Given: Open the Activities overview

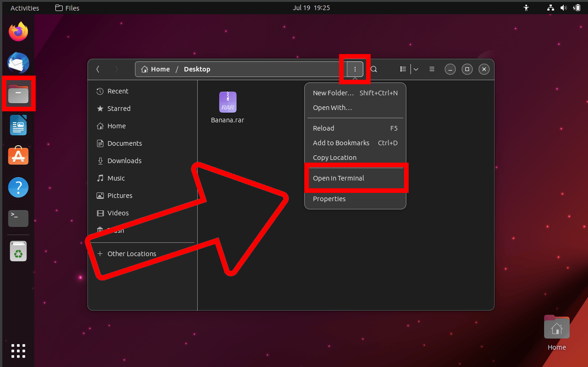Looking at the screenshot, I should click(x=25, y=7).
